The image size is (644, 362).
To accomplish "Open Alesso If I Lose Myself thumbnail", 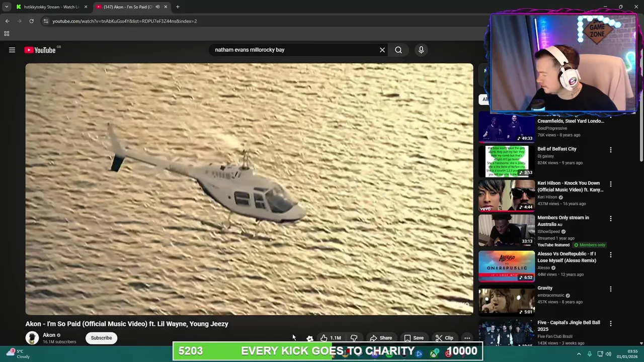I will (x=507, y=266).
